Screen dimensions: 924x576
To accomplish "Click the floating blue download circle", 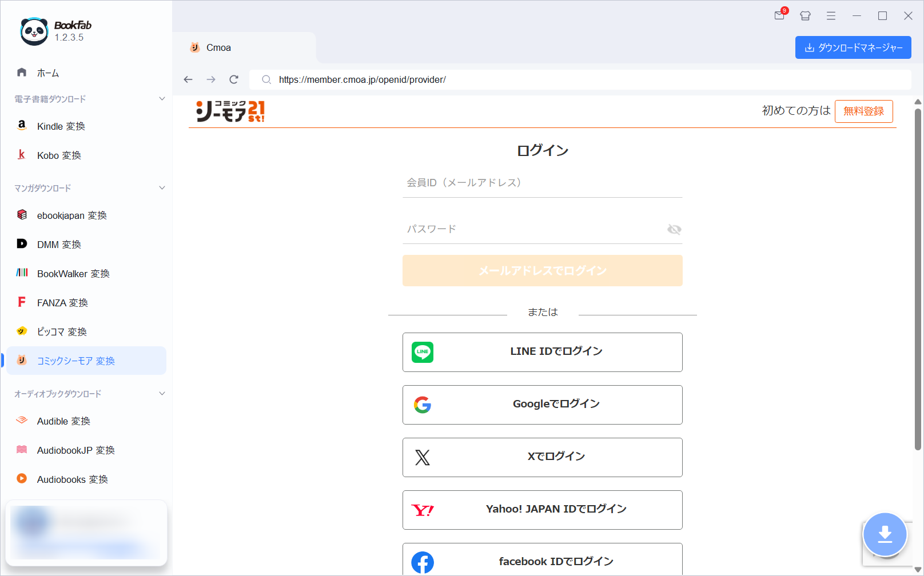I will [x=885, y=535].
